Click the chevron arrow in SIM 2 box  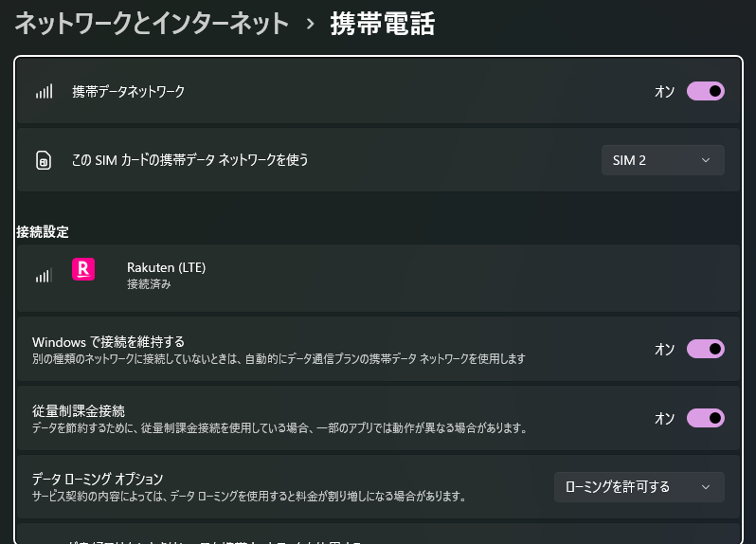706,161
